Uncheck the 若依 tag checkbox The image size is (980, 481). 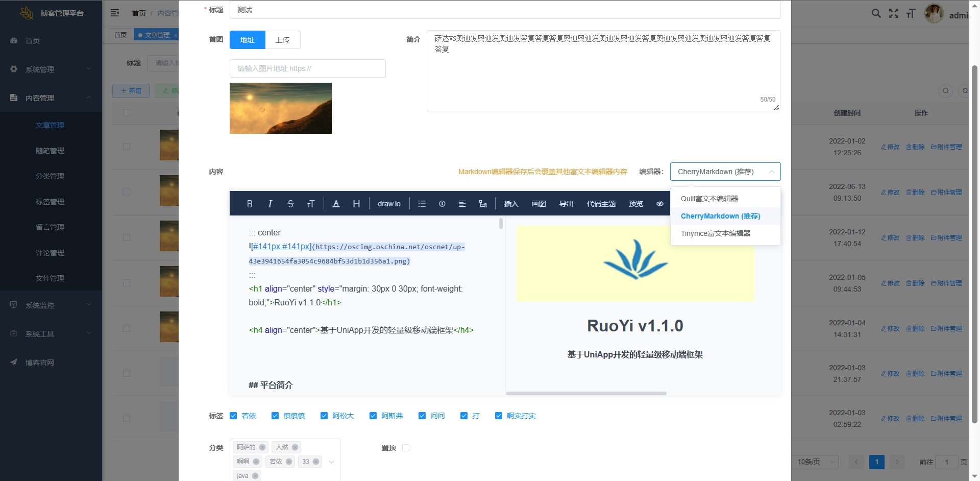pyautogui.click(x=233, y=416)
